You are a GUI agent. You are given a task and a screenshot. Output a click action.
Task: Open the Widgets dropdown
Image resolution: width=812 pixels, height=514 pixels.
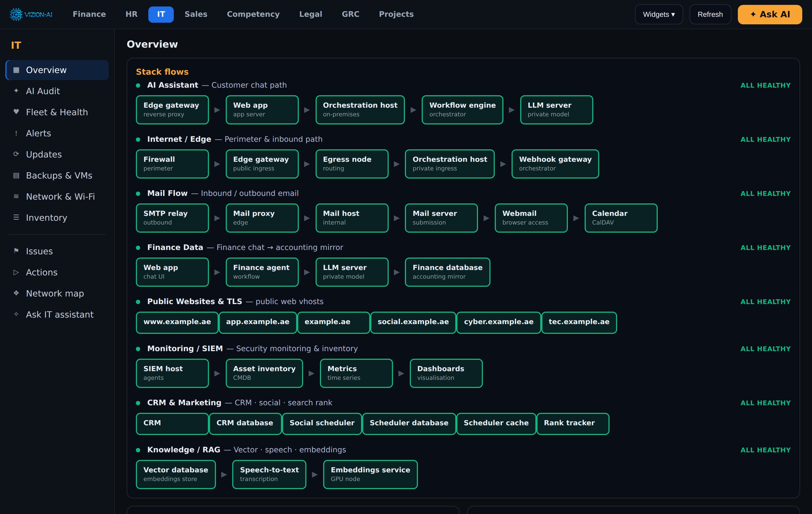coord(659,14)
